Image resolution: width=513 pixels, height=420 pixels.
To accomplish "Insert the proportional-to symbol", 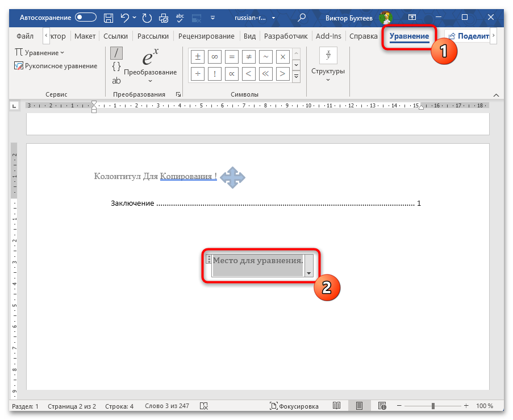I will [232, 74].
